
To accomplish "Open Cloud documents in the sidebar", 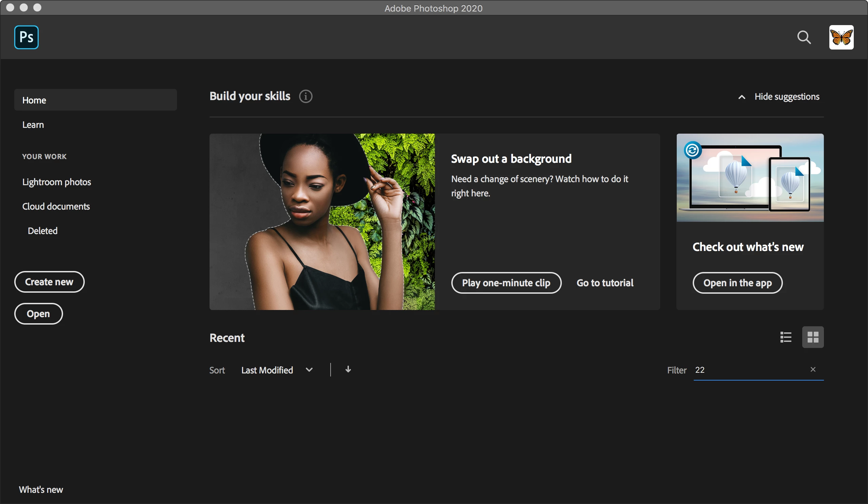I will click(56, 206).
